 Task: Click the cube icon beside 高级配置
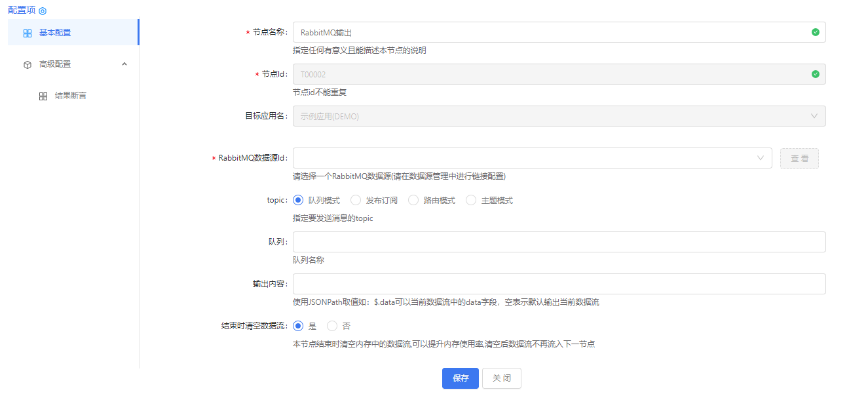(x=28, y=65)
